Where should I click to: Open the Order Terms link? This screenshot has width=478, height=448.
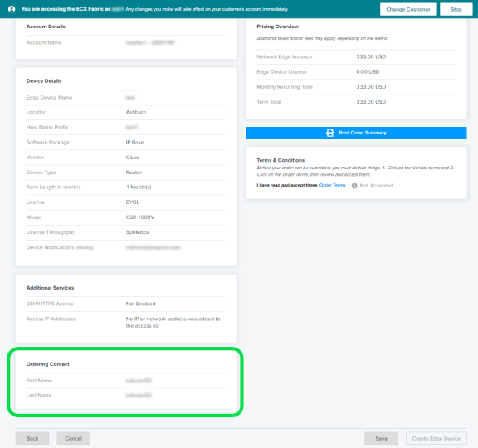pos(332,185)
